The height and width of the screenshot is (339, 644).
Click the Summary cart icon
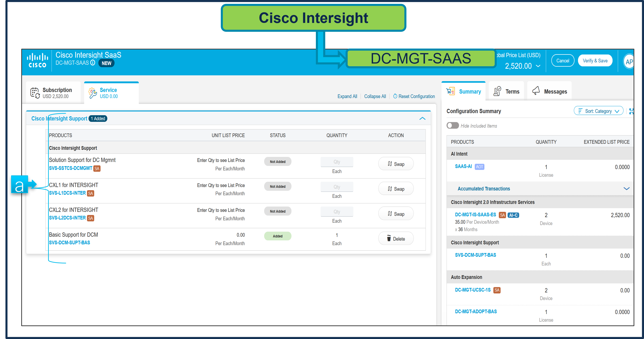click(x=450, y=91)
